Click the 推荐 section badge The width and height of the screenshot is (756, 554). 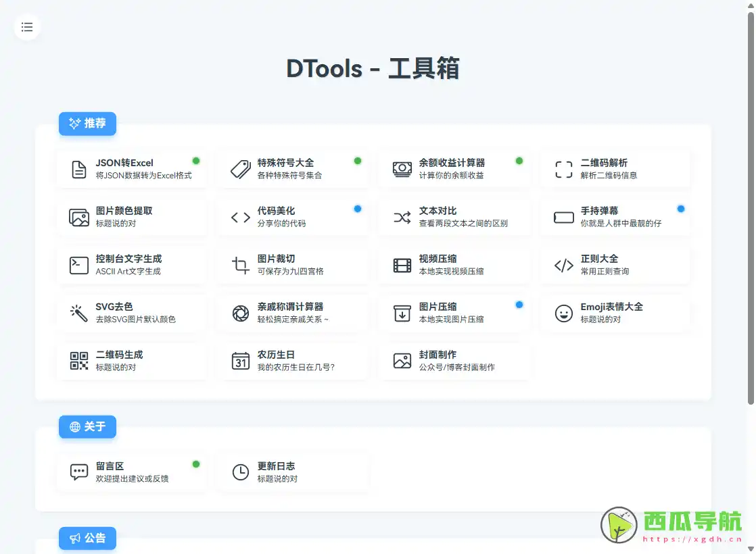[87, 124]
